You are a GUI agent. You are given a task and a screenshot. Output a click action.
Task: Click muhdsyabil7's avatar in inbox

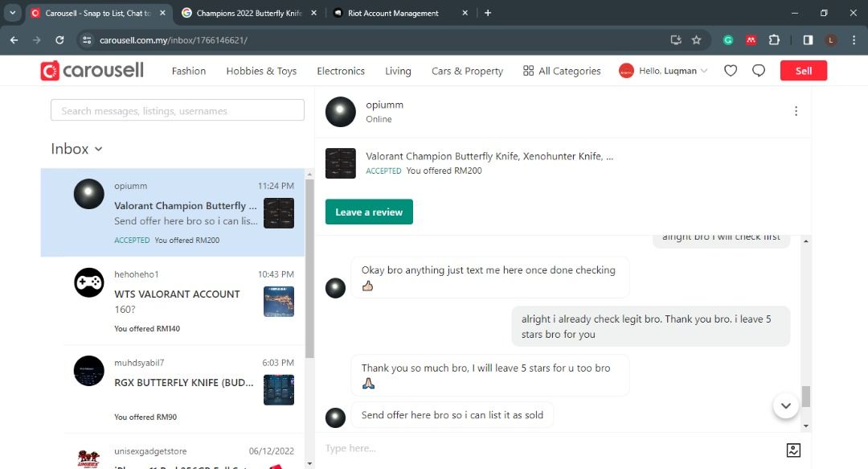click(88, 371)
